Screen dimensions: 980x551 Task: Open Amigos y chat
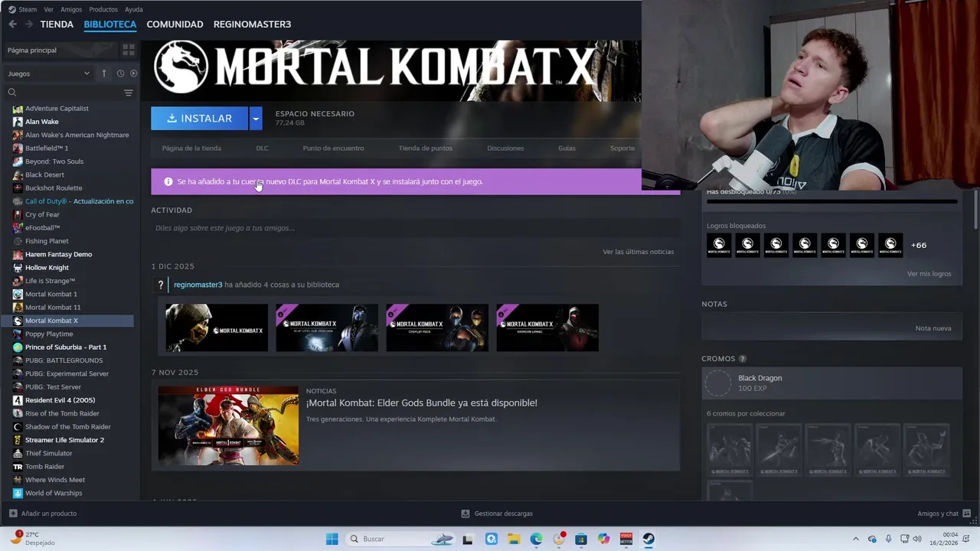click(944, 514)
